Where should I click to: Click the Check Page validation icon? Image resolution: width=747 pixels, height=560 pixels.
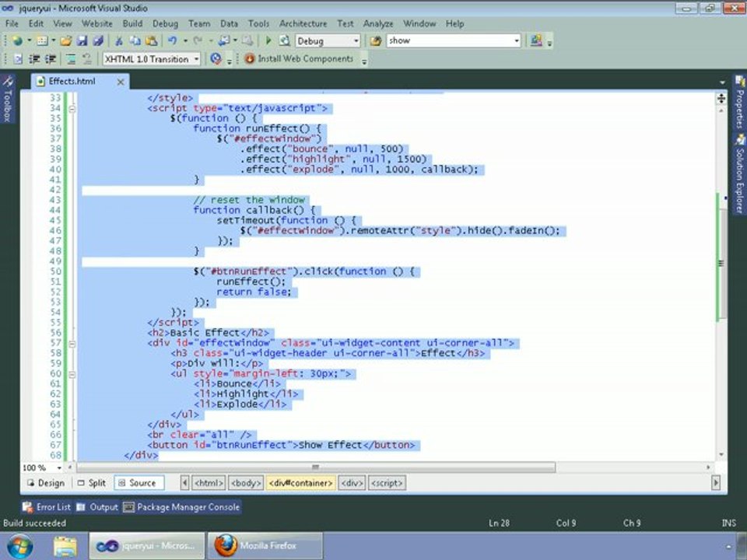pyautogui.click(x=216, y=58)
